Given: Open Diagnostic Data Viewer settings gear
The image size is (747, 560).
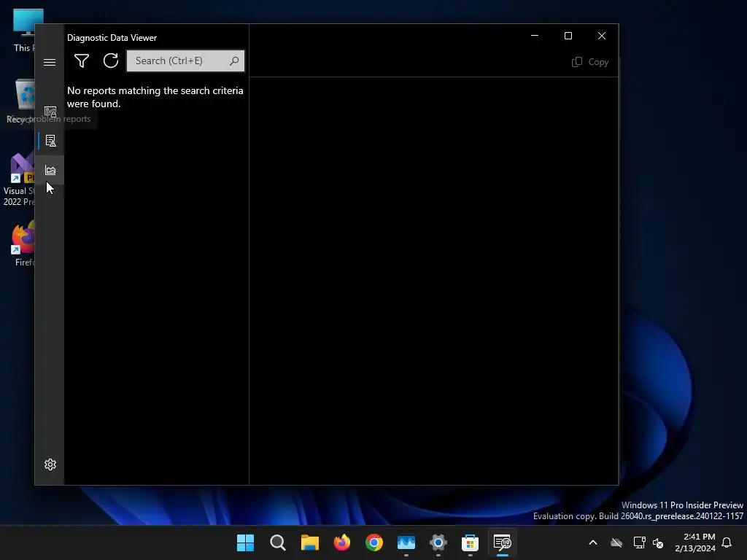Looking at the screenshot, I should [50, 464].
